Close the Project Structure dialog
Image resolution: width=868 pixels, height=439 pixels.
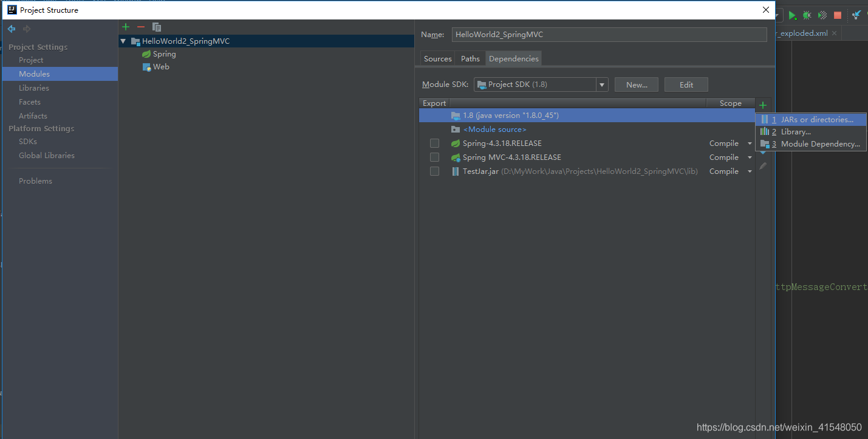click(x=765, y=10)
